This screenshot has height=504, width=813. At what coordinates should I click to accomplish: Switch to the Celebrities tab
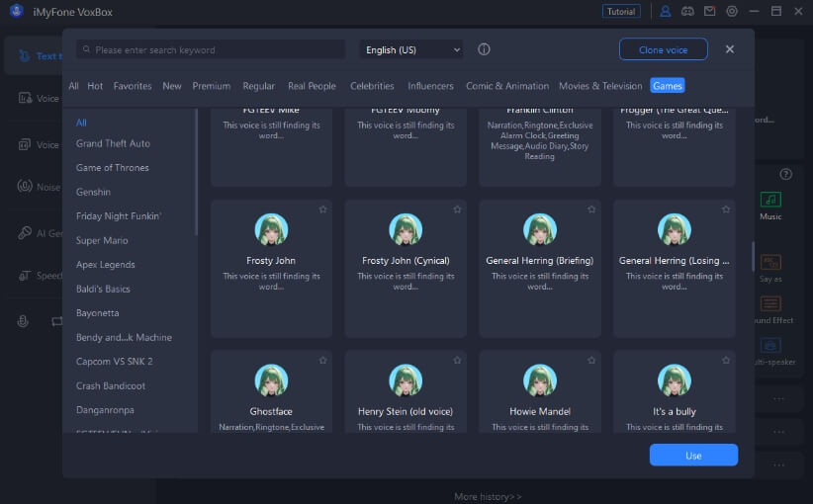point(372,86)
